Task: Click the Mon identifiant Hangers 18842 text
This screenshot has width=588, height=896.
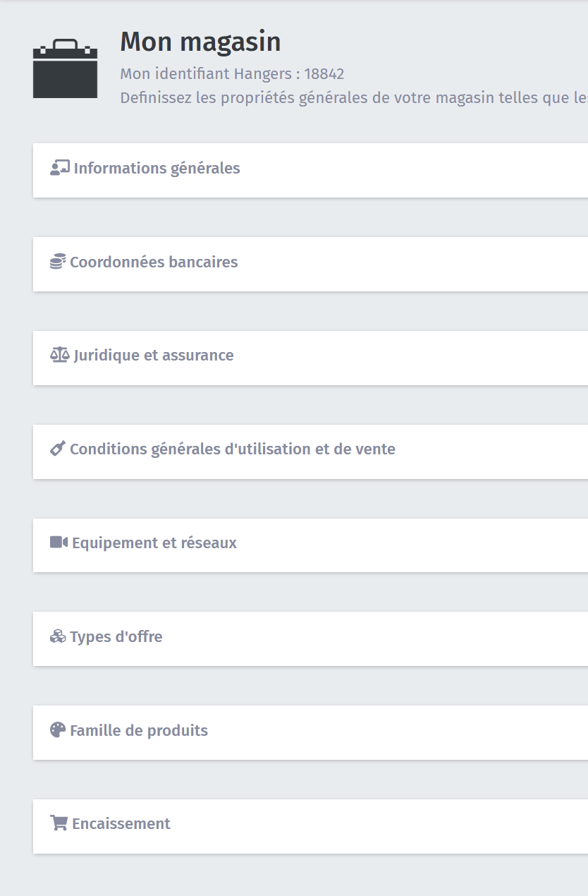Action: point(232,74)
